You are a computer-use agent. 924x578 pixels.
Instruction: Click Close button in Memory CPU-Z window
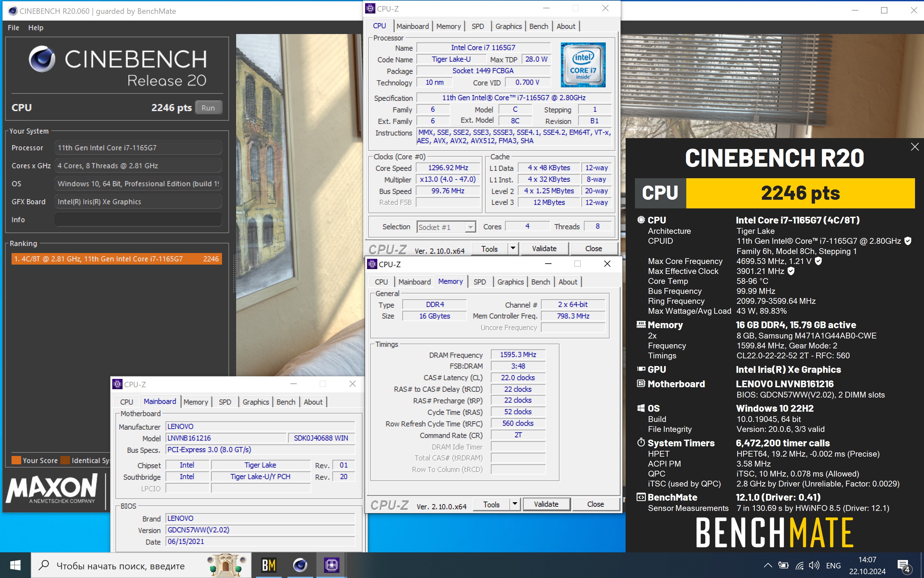595,504
